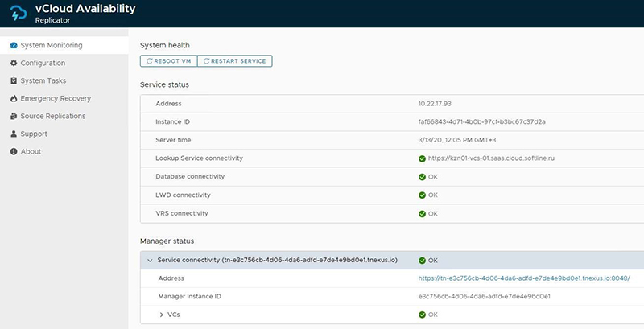This screenshot has height=329, width=644.
Task: Click the Manager status heading
Action: tap(167, 241)
